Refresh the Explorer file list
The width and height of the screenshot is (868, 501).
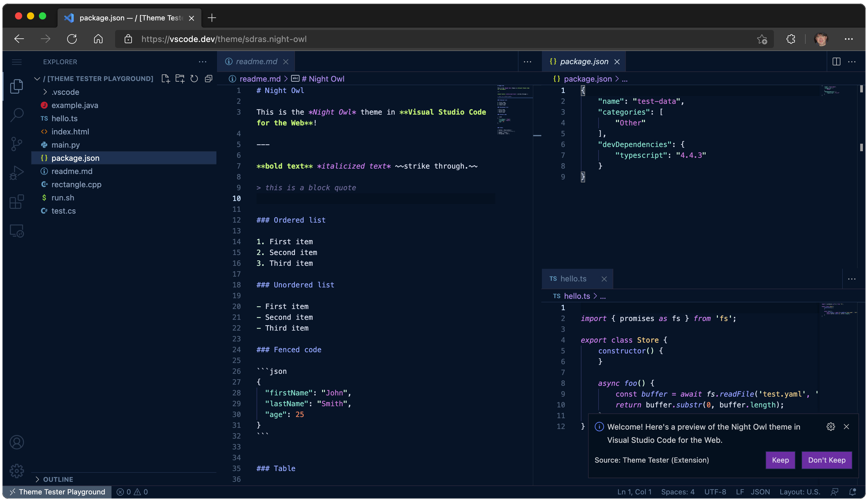coord(194,79)
